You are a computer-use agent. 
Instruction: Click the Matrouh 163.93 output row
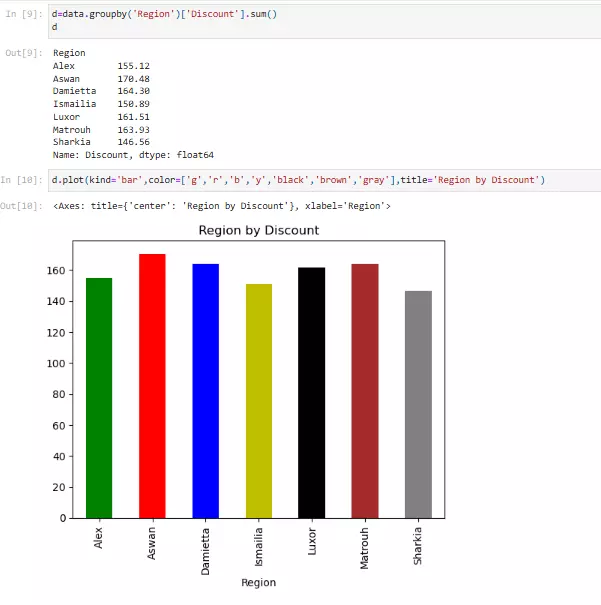pos(101,130)
